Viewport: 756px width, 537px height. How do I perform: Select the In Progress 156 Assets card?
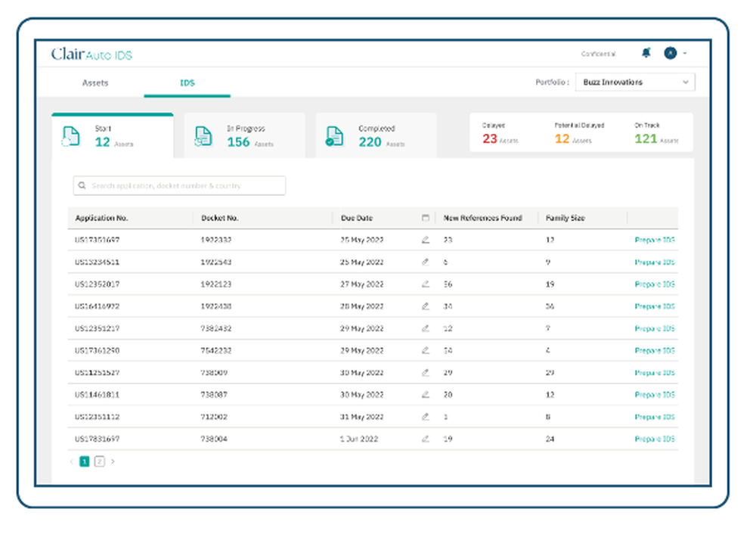[x=244, y=136]
